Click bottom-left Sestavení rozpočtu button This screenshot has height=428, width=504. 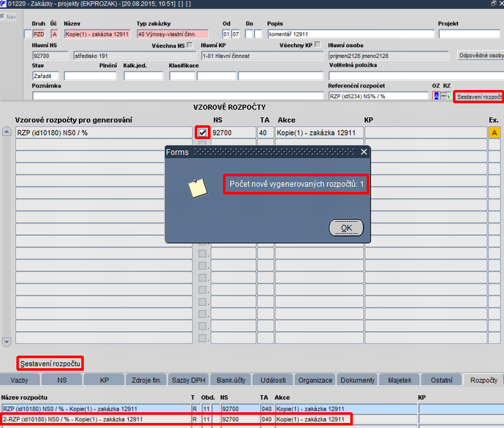point(50,363)
